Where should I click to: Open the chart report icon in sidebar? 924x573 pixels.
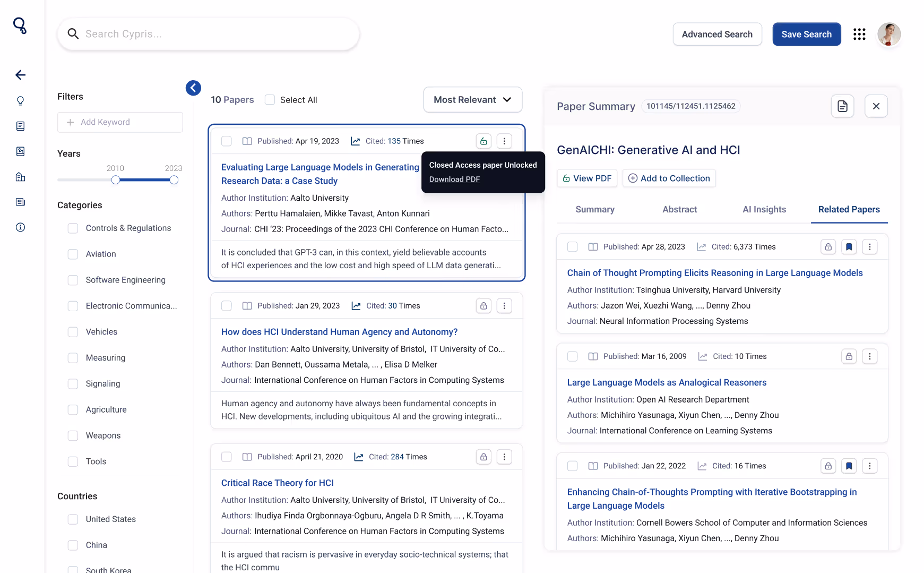tap(20, 151)
